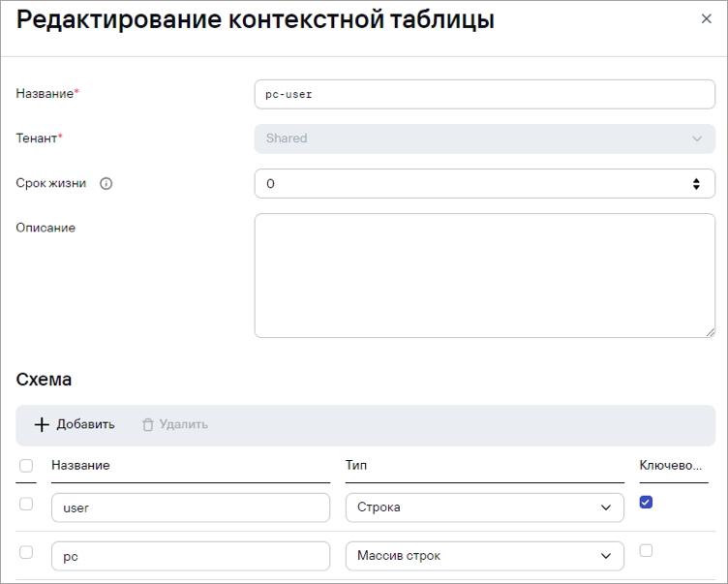Select the pc row checkbox
Image resolution: width=728 pixels, height=584 pixels.
click(x=26, y=552)
